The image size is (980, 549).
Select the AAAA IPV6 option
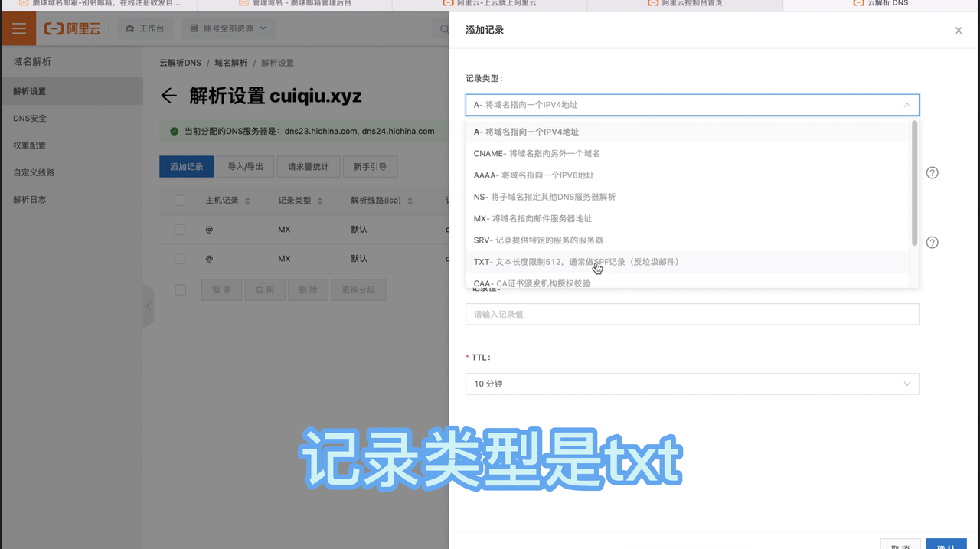[687, 175]
